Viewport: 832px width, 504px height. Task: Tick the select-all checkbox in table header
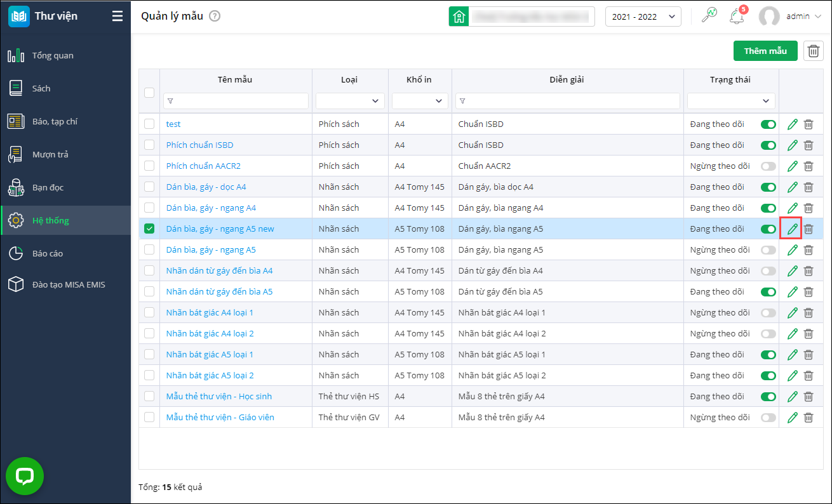coord(149,93)
